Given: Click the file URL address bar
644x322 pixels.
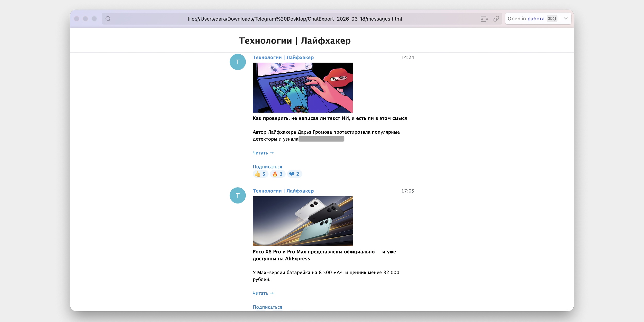Looking at the screenshot, I should coord(294,19).
